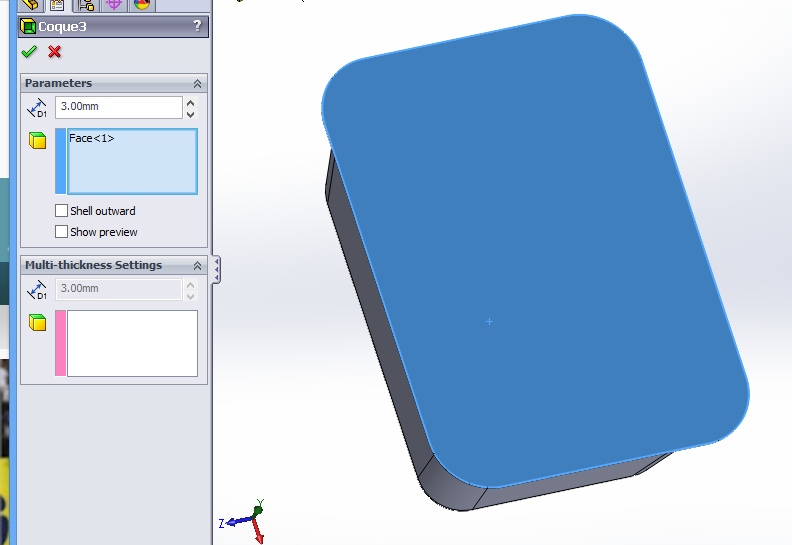This screenshot has width=792, height=545.
Task: Decrease shell thickness with down arrow
Action: click(190, 113)
